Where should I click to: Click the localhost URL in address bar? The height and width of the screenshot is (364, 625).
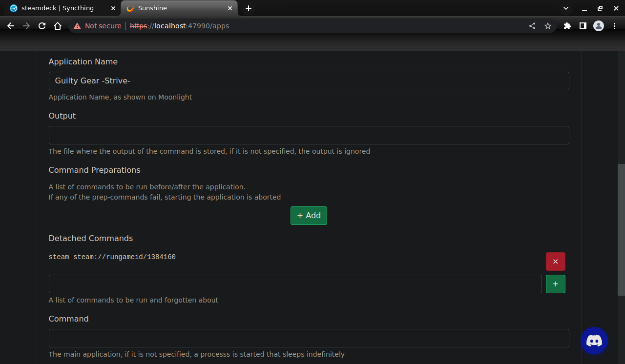pos(180,26)
